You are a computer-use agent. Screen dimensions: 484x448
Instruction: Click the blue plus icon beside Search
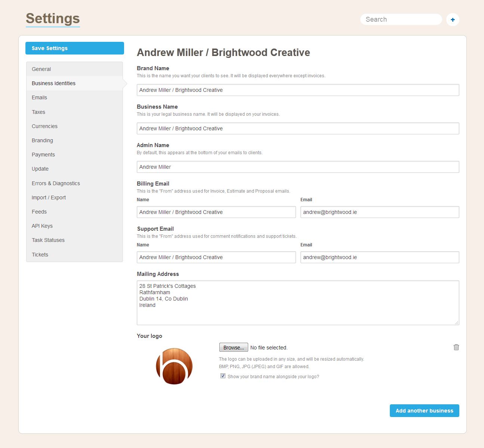pyautogui.click(x=453, y=19)
